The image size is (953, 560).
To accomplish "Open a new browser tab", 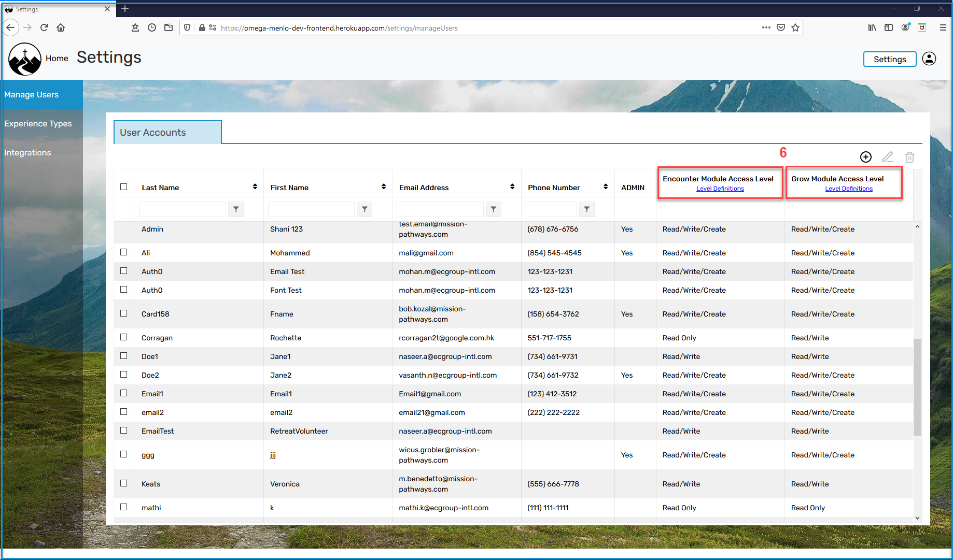I will pyautogui.click(x=125, y=9).
